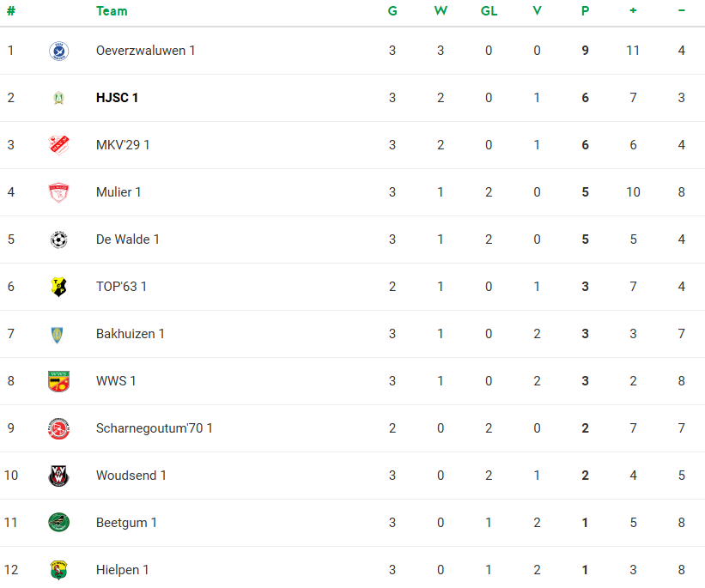
Task: Click the MKV'29 1 club logo
Action: [x=58, y=145]
